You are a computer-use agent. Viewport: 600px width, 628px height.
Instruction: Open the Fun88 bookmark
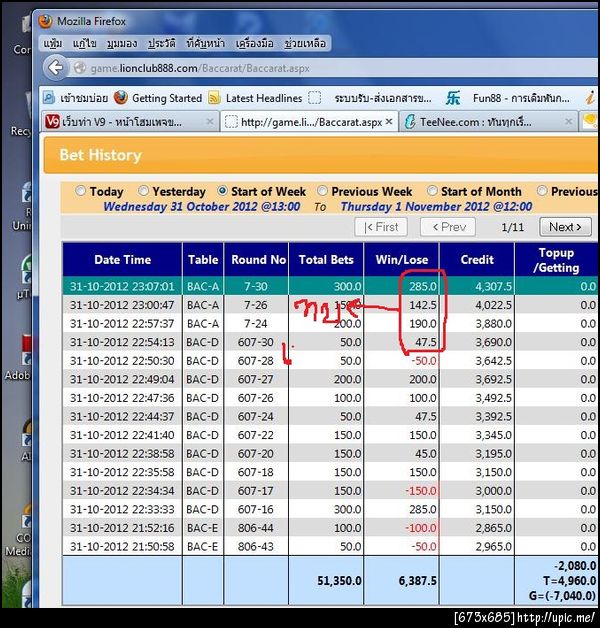[x=507, y=98]
